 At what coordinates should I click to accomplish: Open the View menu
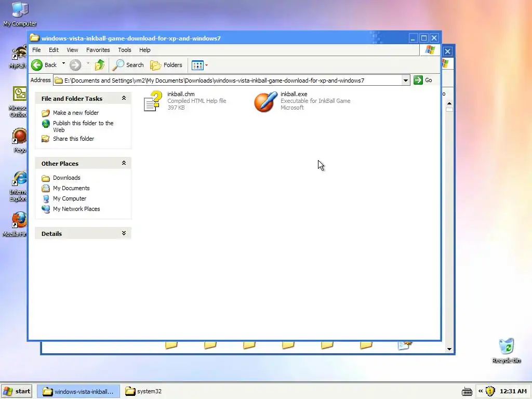(x=72, y=50)
